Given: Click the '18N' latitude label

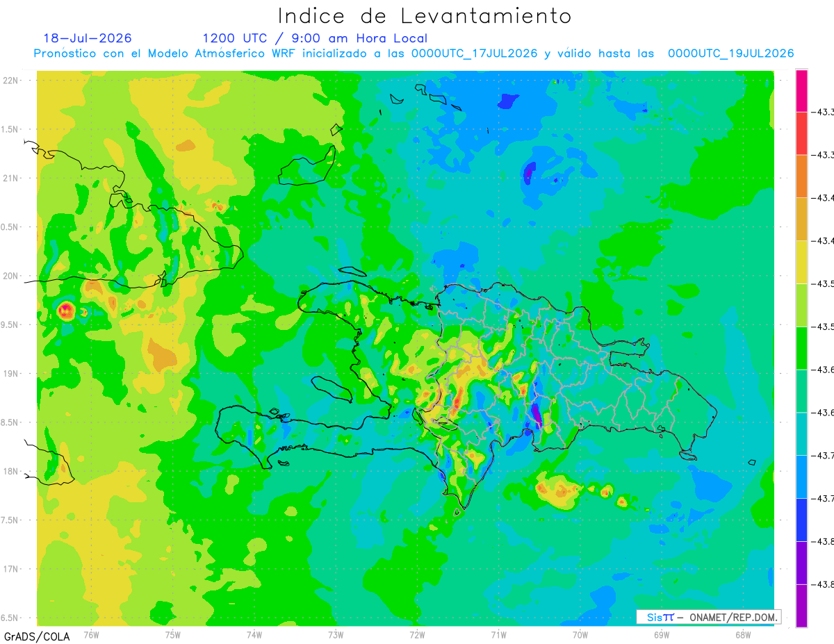Looking at the screenshot, I should 12,472.
